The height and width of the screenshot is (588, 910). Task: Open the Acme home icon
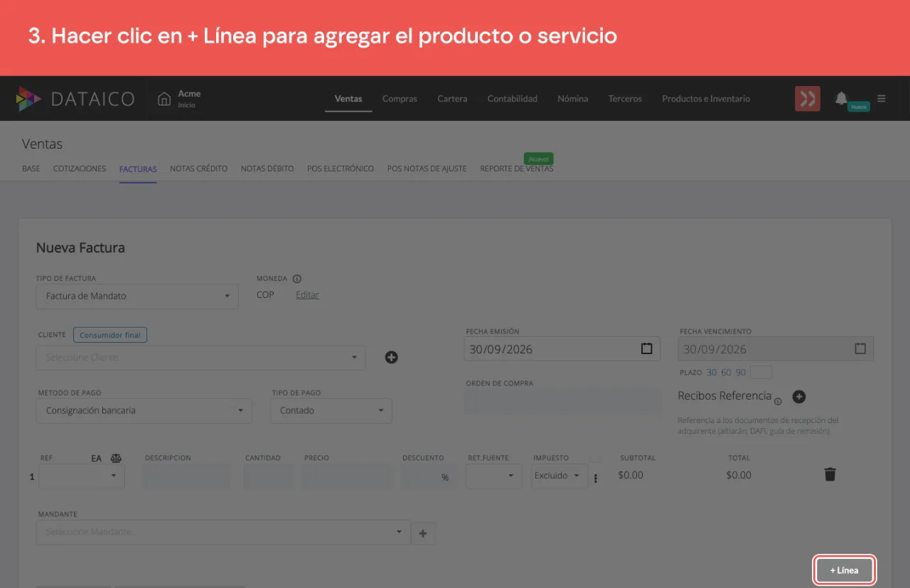pos(164,99)
